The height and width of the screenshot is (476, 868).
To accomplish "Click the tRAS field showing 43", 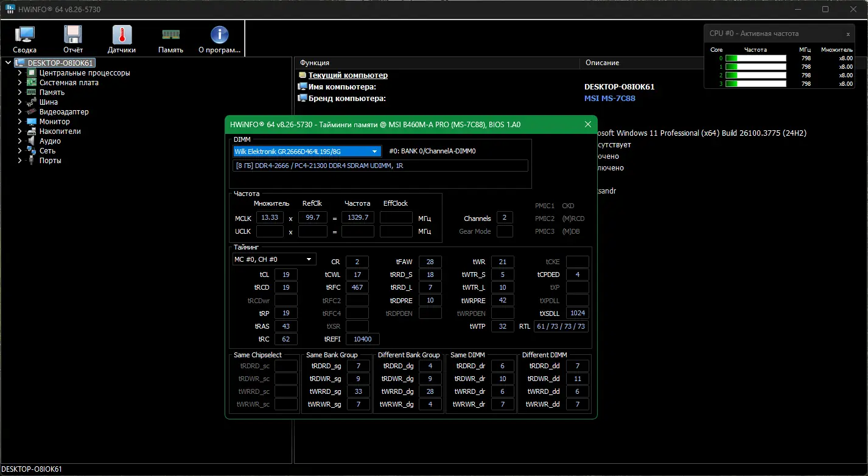I will (x=286, y=326).
